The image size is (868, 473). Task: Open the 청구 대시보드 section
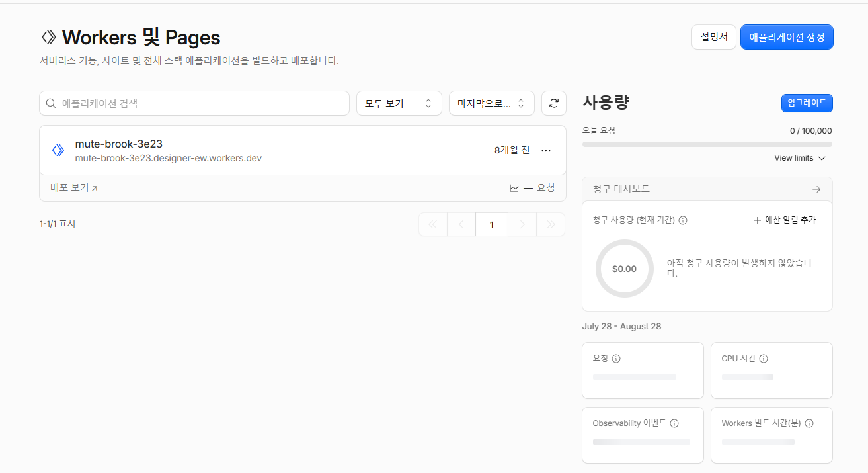click(x=707, y=189)
